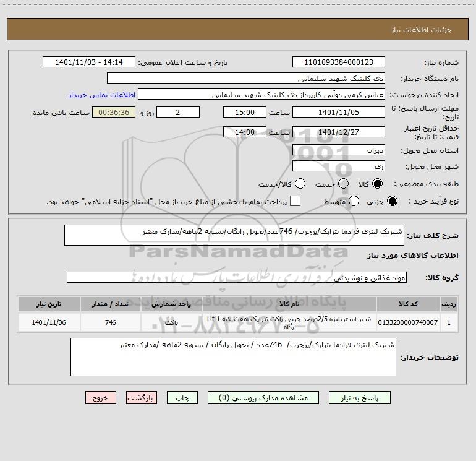Click delivery province field تهران

339,150
